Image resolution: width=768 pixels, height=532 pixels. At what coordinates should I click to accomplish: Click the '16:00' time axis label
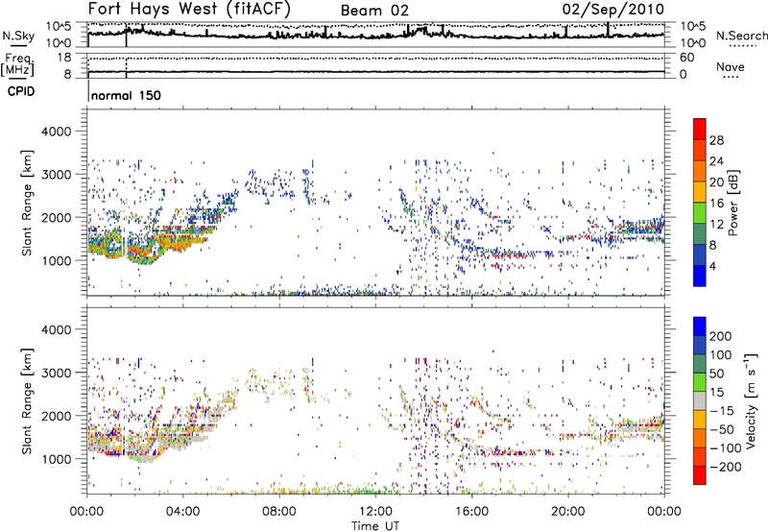point(471,512)
